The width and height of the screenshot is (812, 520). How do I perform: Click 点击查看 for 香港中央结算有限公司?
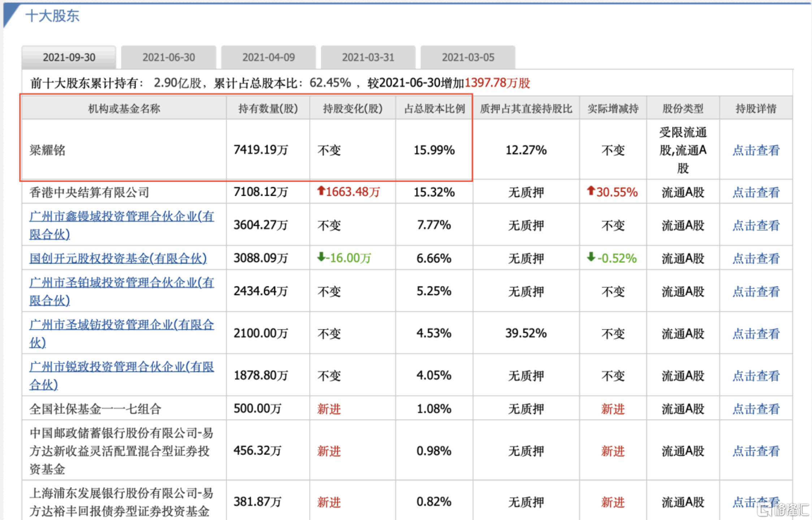click(756, 192)
